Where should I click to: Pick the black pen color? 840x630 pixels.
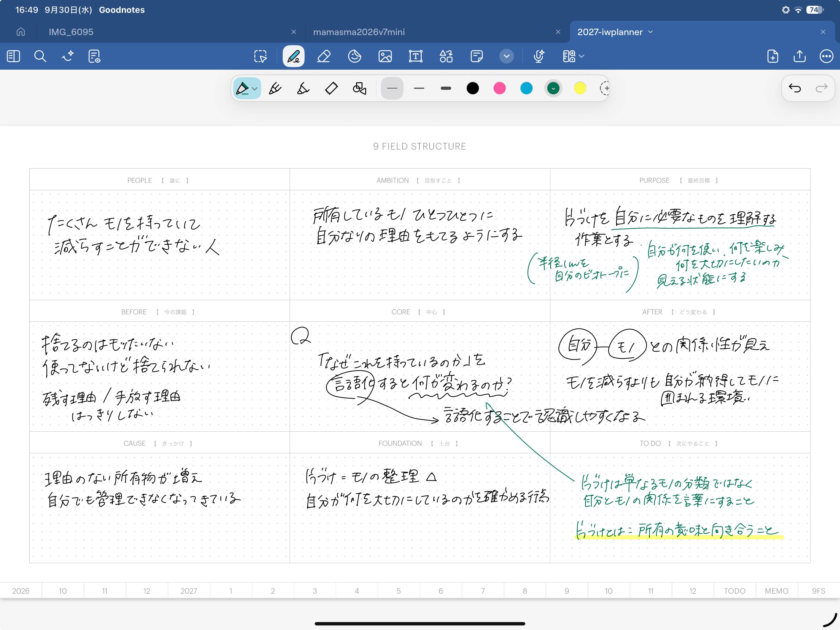[473, 89]
